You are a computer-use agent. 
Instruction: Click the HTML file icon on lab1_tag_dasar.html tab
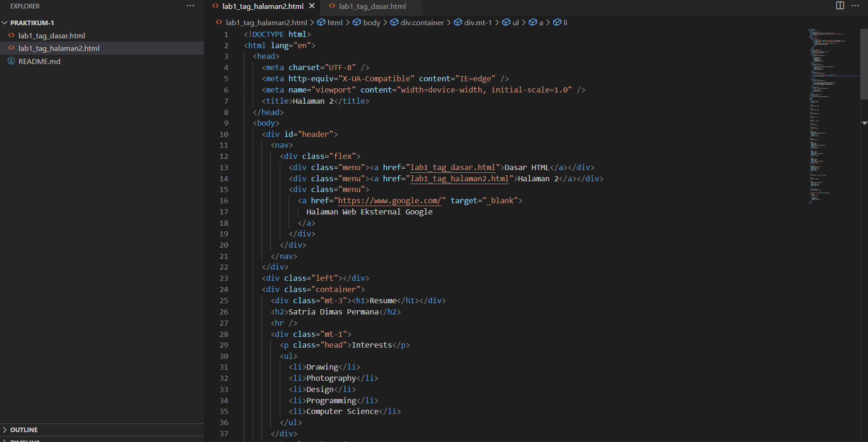point(332,7)
